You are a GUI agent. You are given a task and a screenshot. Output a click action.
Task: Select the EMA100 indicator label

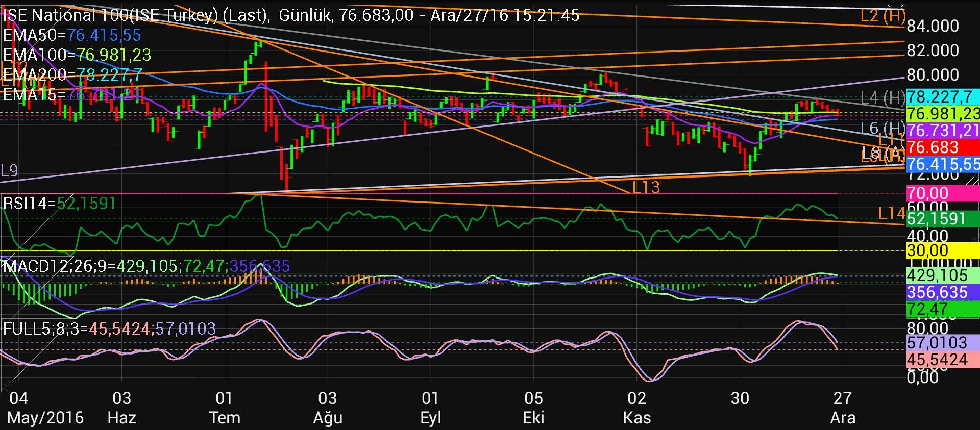pos(77,55)
